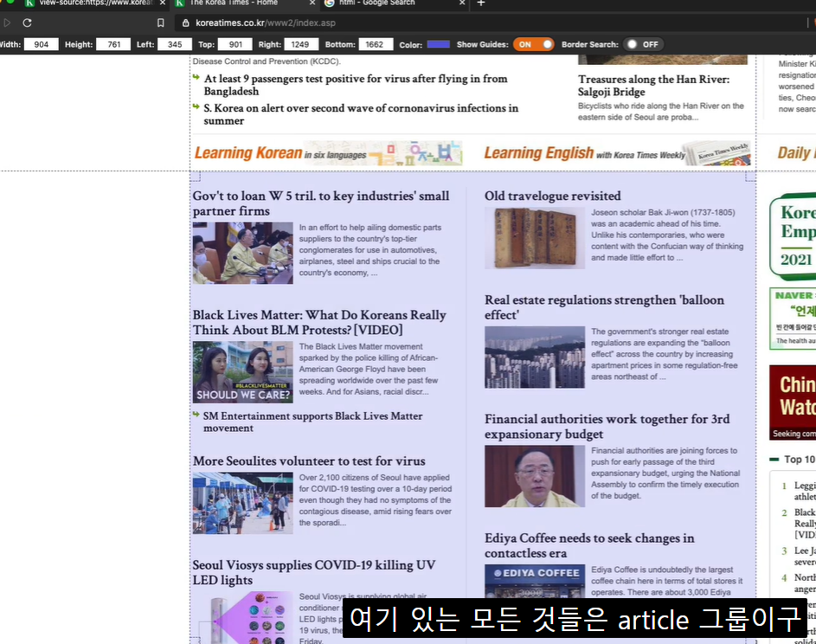Viewport: 816px width, 644px height.
Task: Open the Bangladesh passengers virus headline
Action: click(x=356, y=85)
